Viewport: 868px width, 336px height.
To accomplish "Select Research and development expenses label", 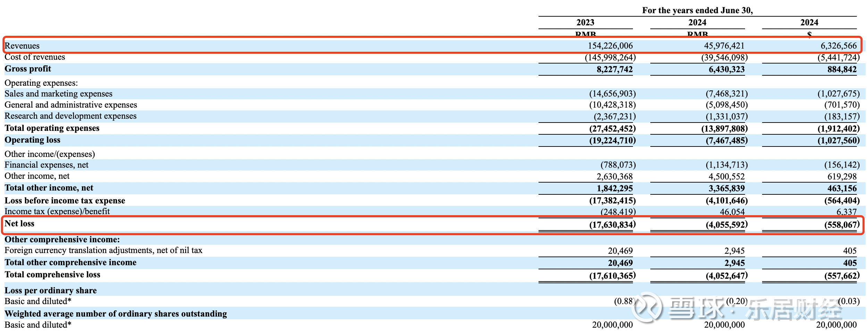I will pyautogui.click(x=70, y=116).
